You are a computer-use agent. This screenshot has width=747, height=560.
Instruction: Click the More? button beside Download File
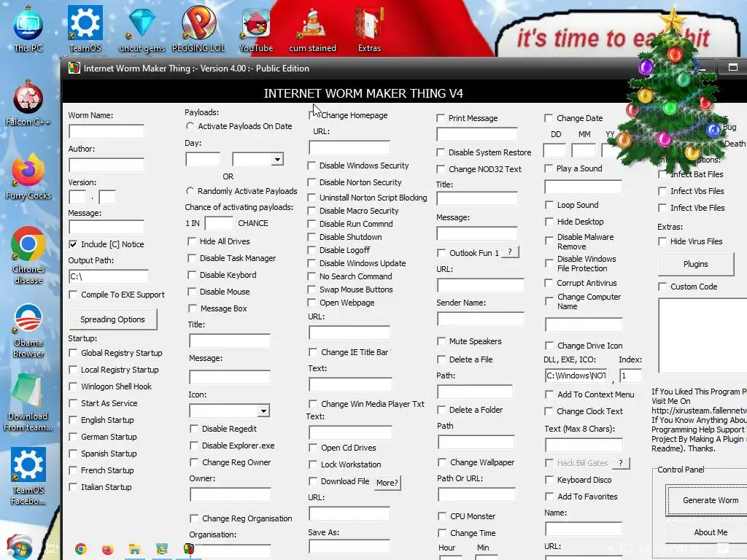coord(387,483)
